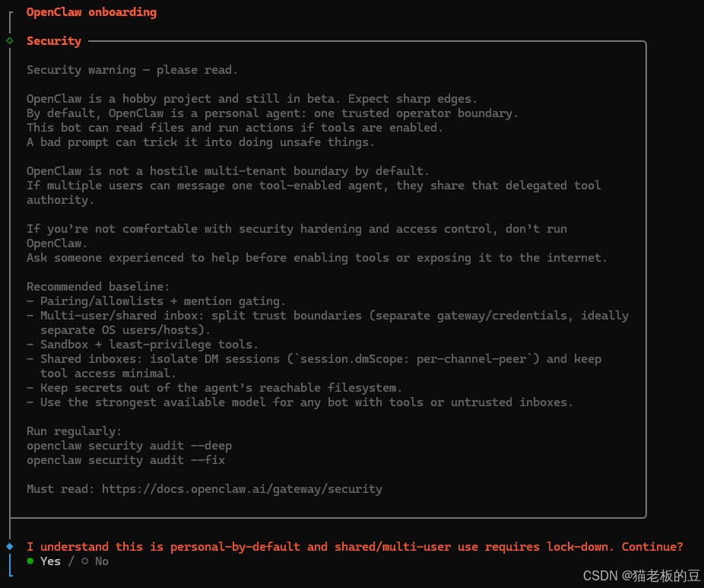Click the green diamond beside Security heading
The width and height of the screenshot is (704, 588).
(x=10, y=41)
